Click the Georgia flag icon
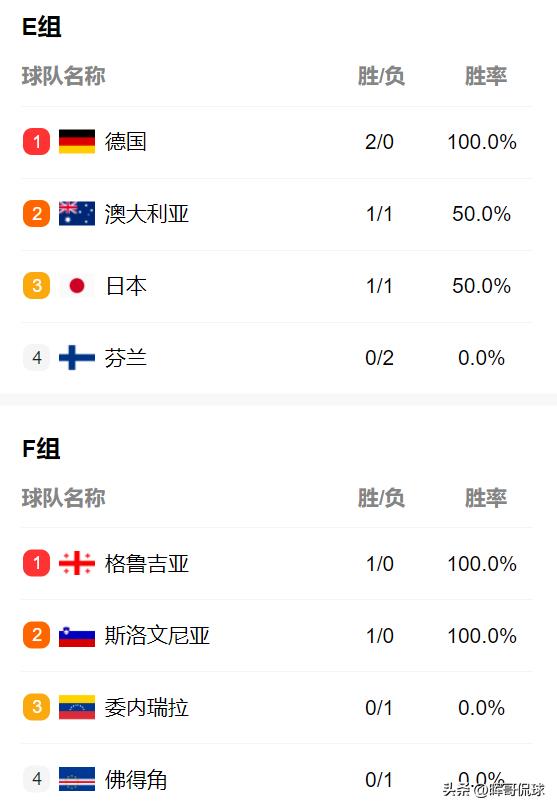The height and width of the screenshot is (809, 557). (x=77, y=563)
